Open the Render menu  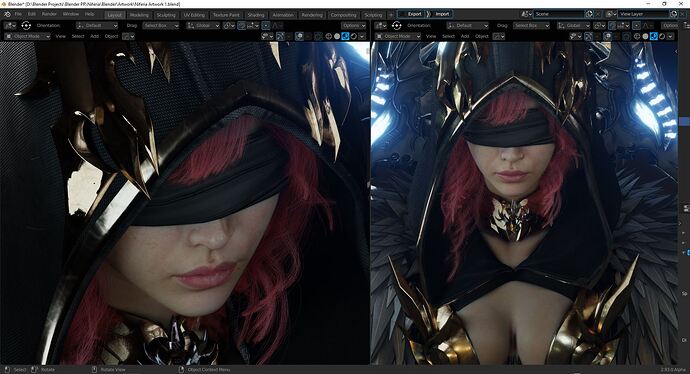pos(49,14)
